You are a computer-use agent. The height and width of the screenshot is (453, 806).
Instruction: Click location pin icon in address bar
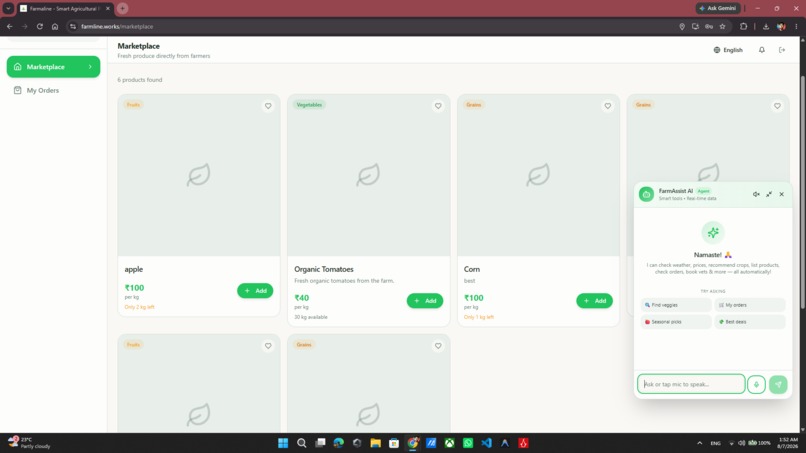[682, 26]
